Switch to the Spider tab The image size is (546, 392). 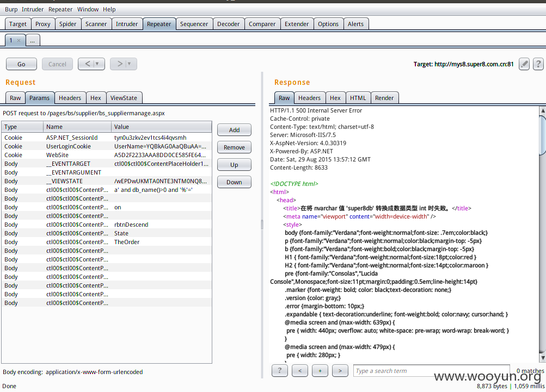[68, 24]
